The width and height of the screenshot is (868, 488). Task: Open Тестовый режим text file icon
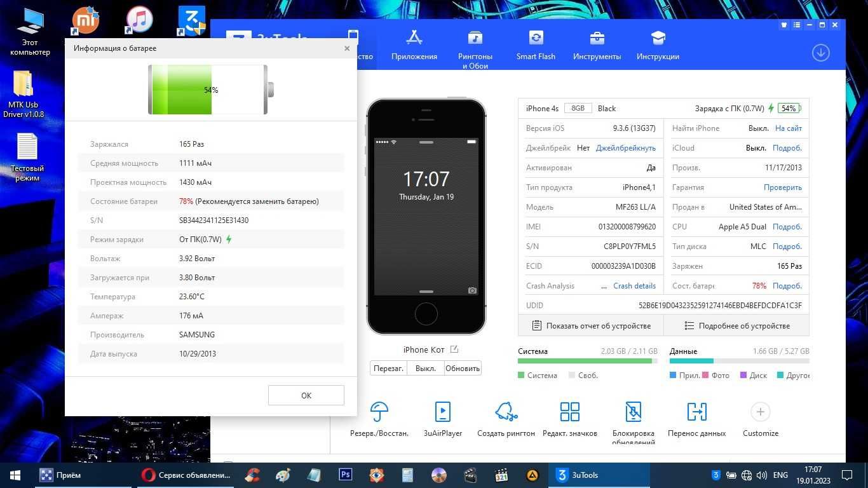(x=27, y=158)
